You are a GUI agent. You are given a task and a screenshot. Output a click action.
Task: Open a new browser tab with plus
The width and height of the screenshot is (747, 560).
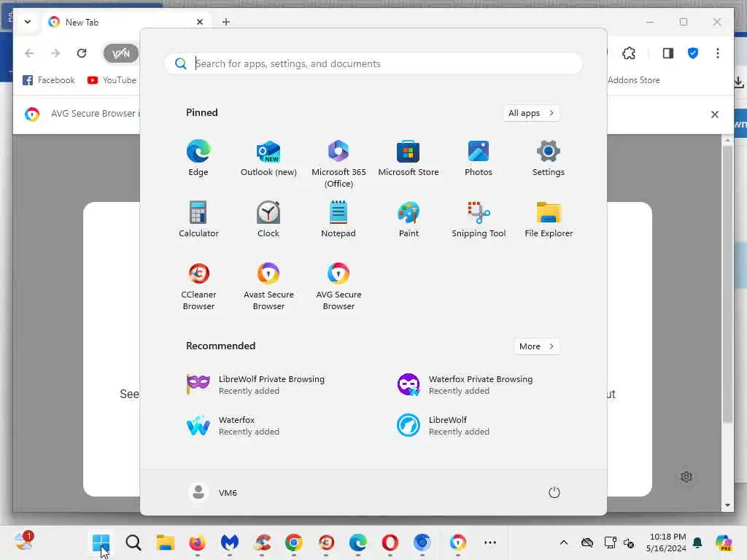226,22
